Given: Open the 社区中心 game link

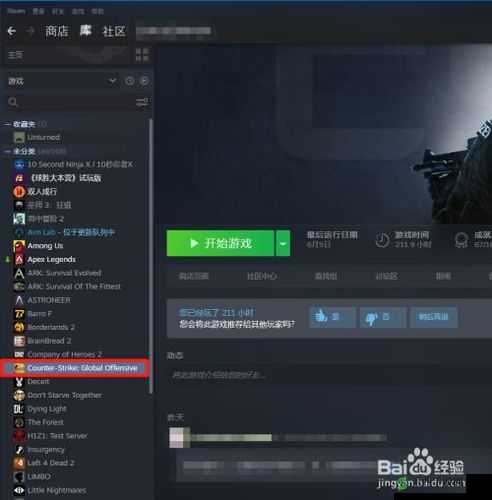Looking at the screenshot, I should [262, 276].
